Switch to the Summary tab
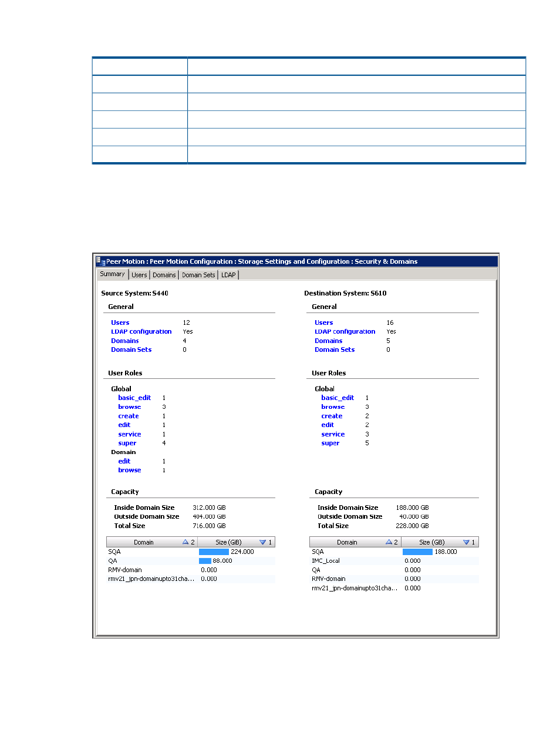Image resolution: width=560 pixels, height=746 pixels. pos(112,274)
